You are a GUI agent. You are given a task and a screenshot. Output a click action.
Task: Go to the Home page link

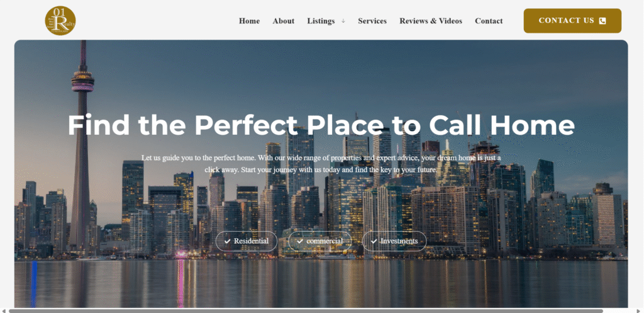click(x=249, y=21)
